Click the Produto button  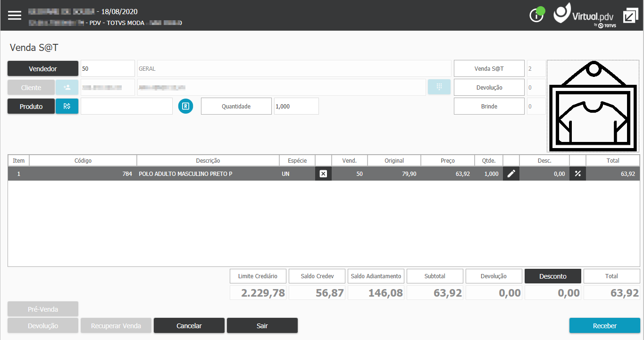click(x=31, y=106)
